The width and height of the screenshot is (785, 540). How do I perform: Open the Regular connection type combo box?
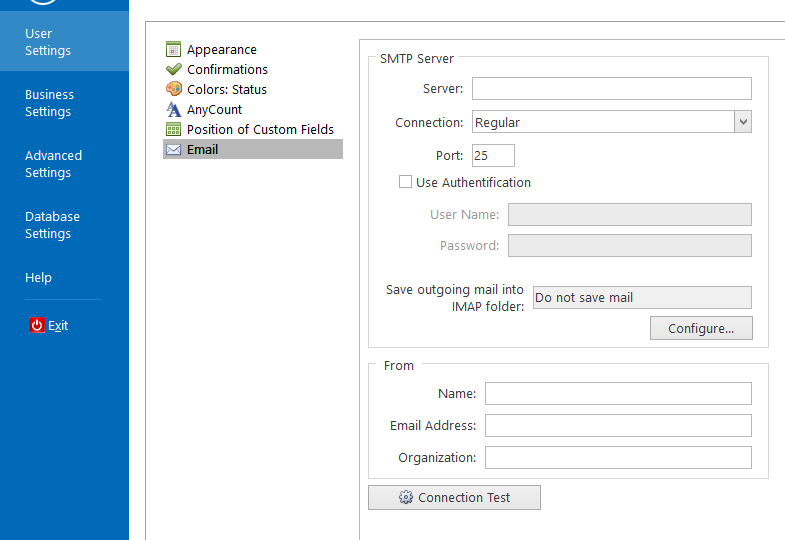click(x=602, y=122)
